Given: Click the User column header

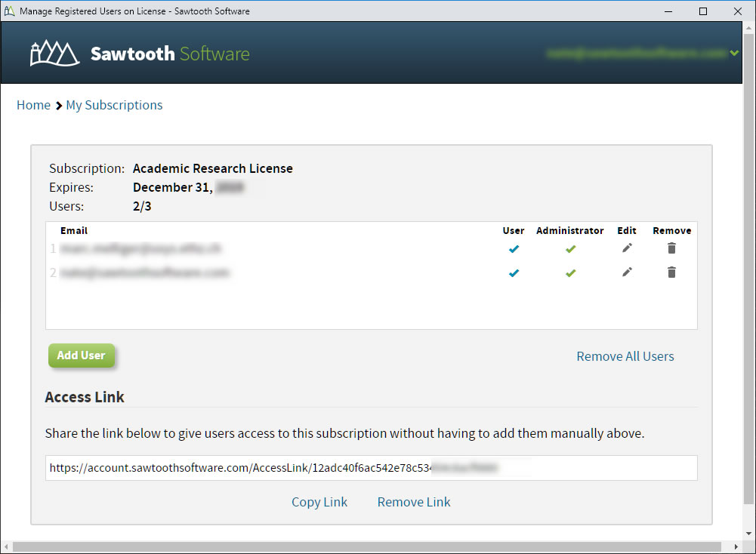Looking at the screenshot, I should coord(514,231).
